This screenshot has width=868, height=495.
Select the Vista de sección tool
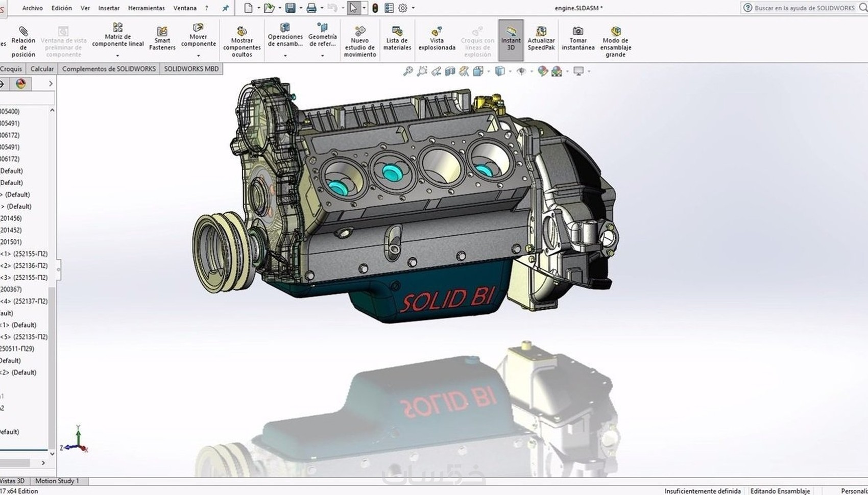click(x=449, y=71)
